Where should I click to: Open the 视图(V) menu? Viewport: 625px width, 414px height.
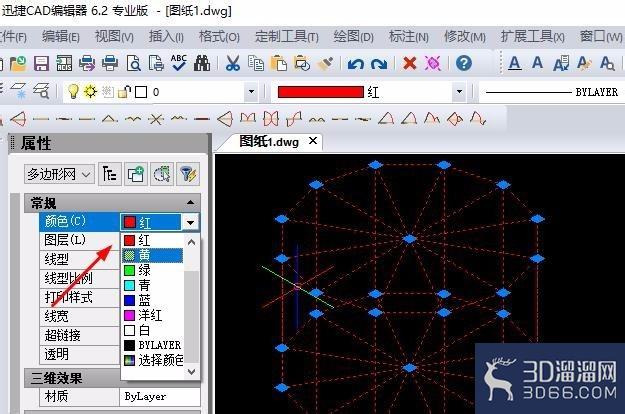coord(114,37)
